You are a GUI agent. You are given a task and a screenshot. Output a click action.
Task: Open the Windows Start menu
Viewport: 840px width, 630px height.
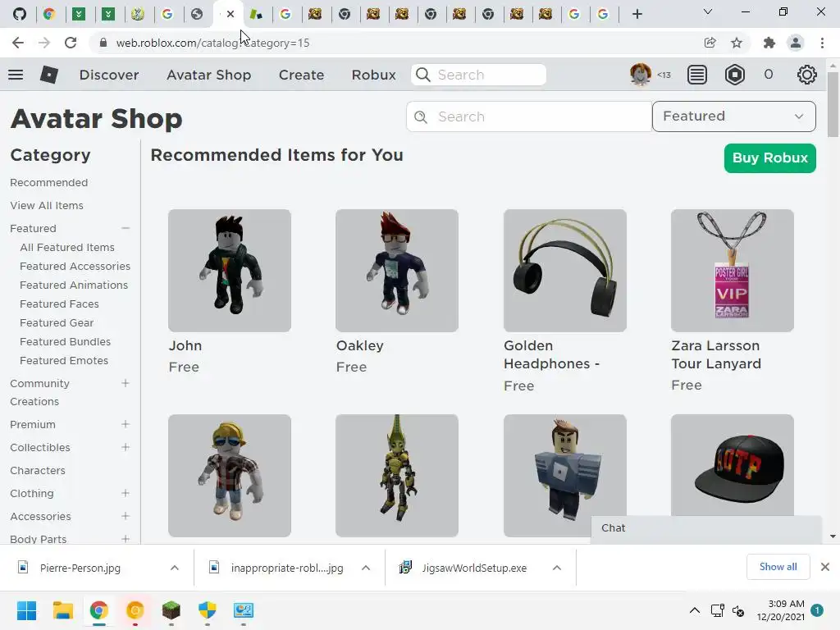26,610
